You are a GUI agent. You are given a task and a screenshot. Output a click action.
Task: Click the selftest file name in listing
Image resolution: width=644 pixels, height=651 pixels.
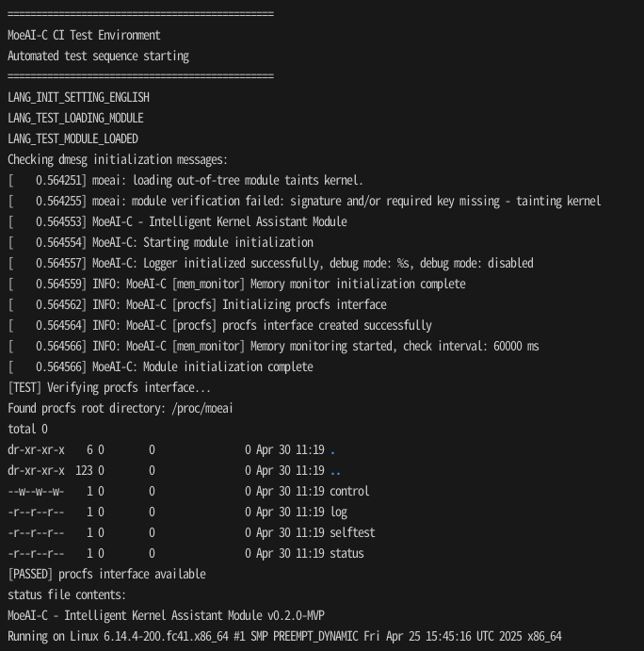tap(352, 532)
